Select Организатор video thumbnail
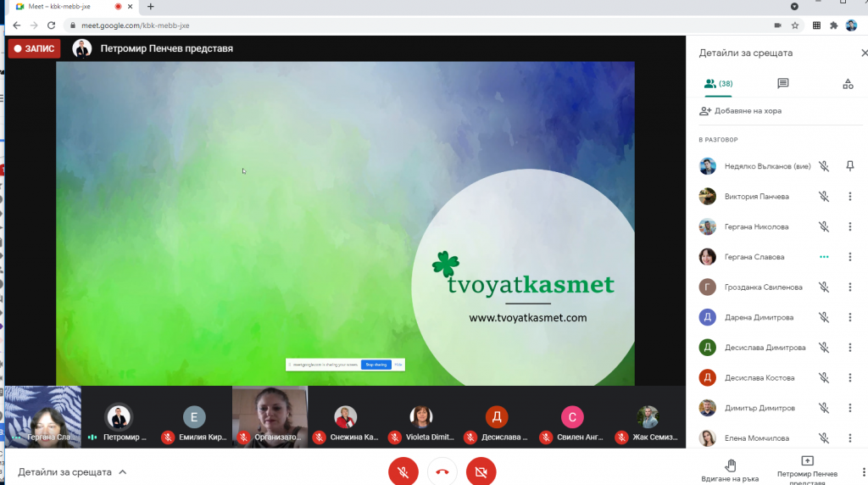This screenshot has height=485, width=868. pos(270,416)
